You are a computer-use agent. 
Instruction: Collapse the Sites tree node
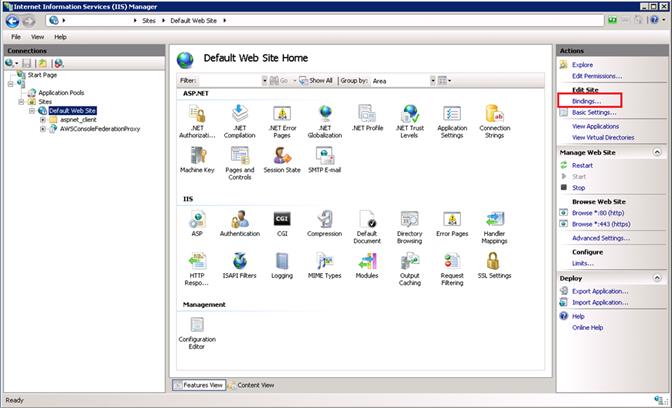(21, 102)
